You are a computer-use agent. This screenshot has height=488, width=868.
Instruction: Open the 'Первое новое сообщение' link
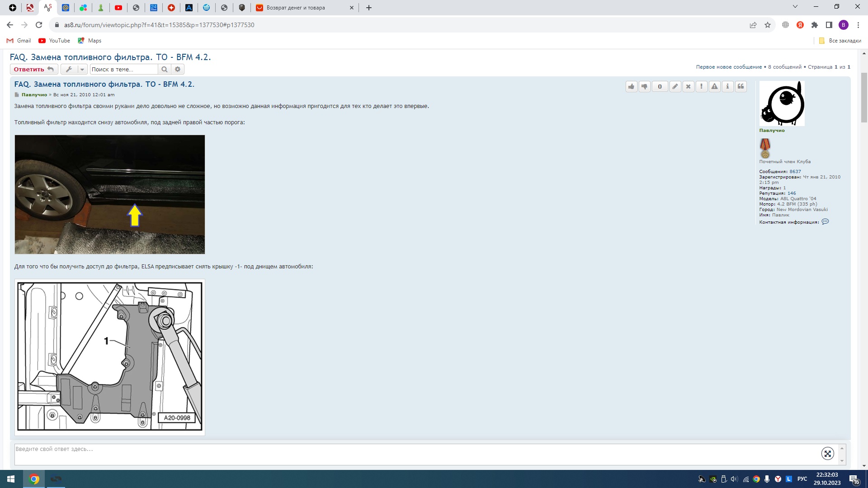729,67
